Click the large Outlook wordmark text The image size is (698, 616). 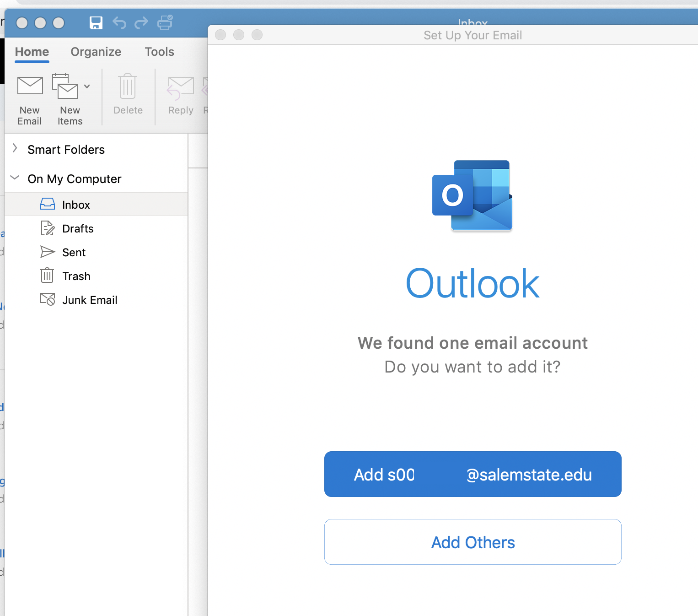(x=472, y=284)
